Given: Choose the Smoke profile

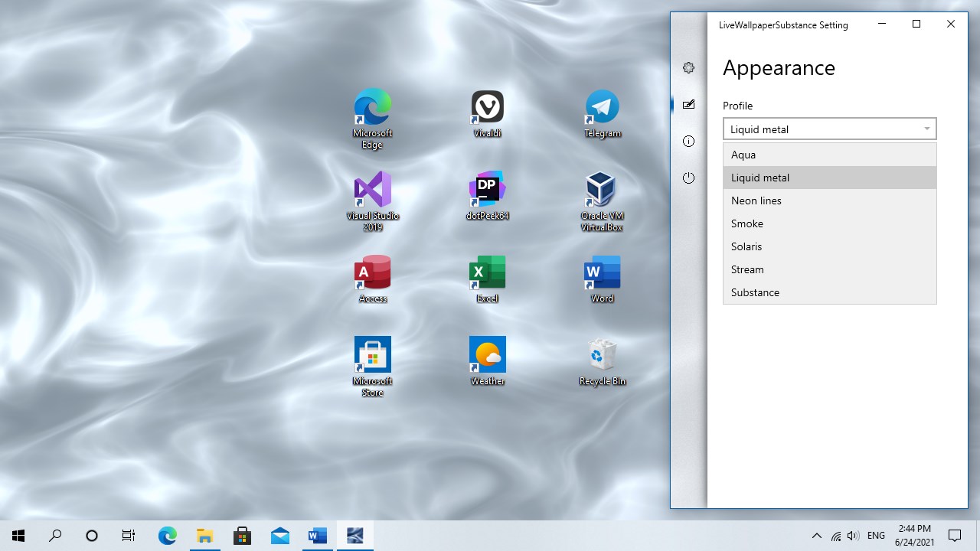Looking at the screenshot, I should (829, 223).
